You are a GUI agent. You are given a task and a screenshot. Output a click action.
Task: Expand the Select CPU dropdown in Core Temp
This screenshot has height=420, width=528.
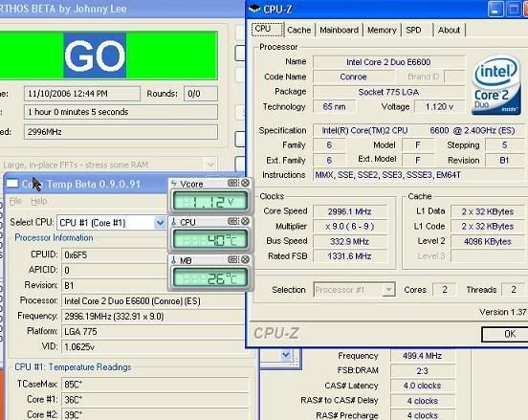[x=160, y=223]
